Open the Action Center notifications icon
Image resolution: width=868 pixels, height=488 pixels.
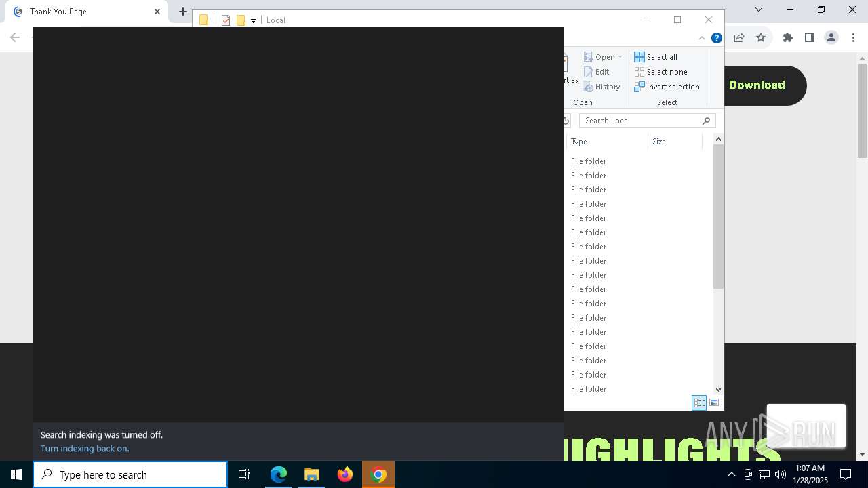click(x=846, y=474)
